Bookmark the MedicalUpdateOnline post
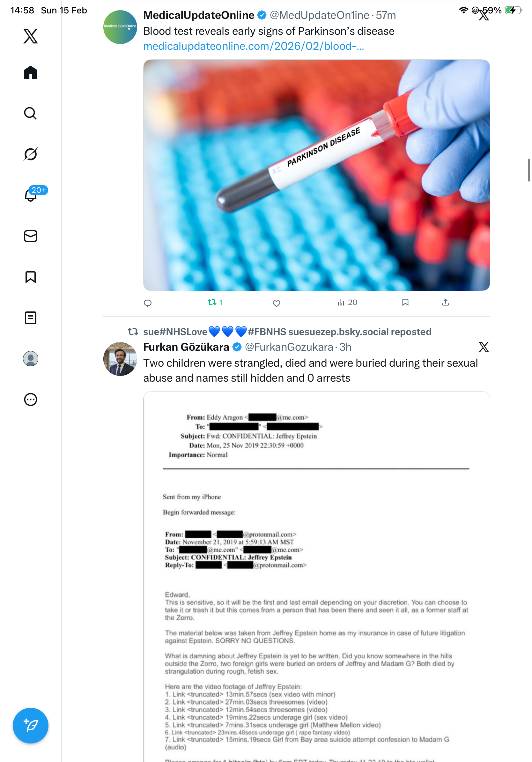This screenshot has width=532, height=762. [405, 302]
